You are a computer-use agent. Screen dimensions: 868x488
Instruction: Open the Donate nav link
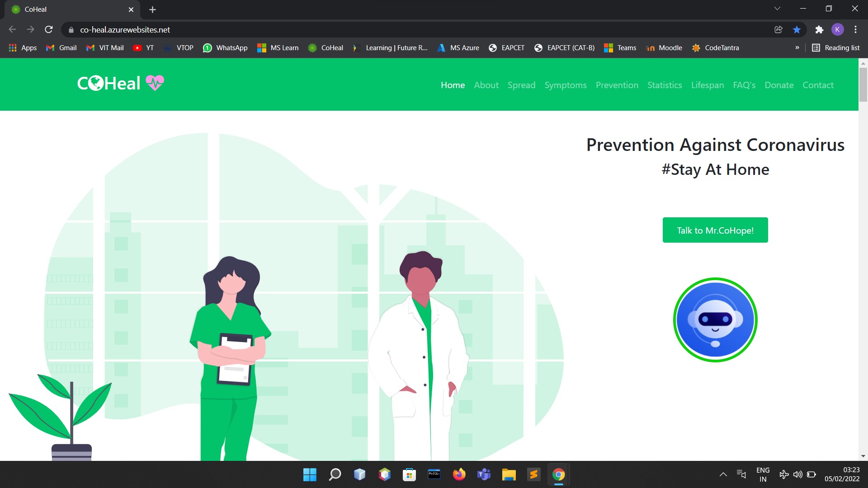click(779, 85)
